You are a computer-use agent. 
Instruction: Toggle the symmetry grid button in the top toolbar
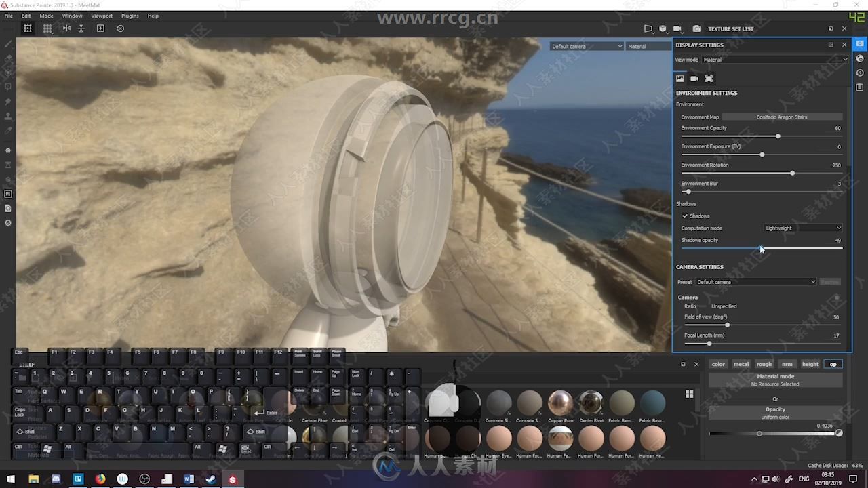(x=28, y=28)
